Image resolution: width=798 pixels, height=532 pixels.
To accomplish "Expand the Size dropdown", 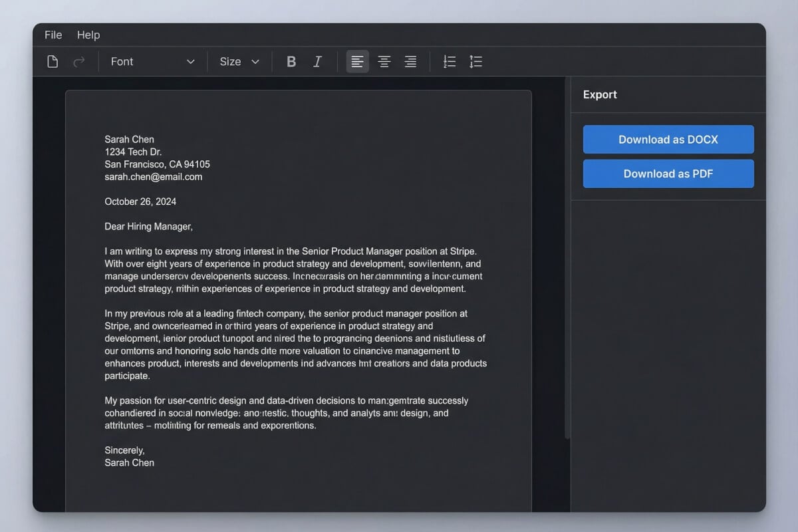I will click(x=239, y=62).
